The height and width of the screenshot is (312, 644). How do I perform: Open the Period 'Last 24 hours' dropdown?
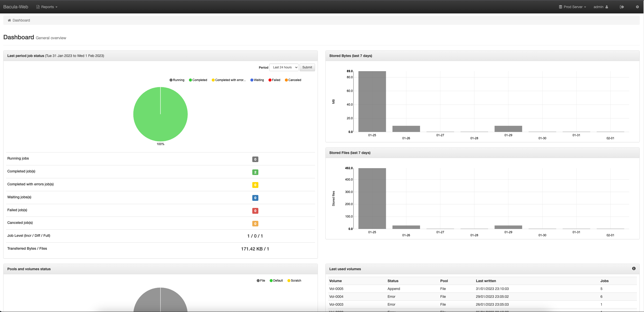point(284,67)
